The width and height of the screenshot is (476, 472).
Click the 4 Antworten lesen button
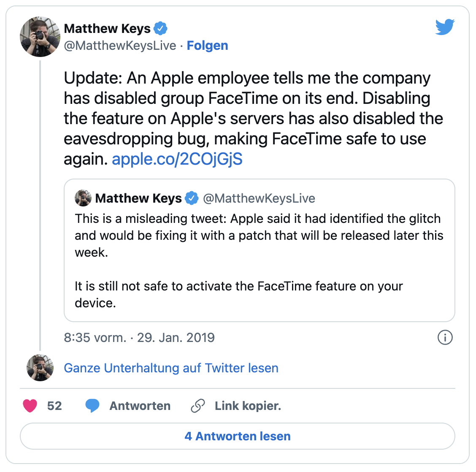[238, 436]
